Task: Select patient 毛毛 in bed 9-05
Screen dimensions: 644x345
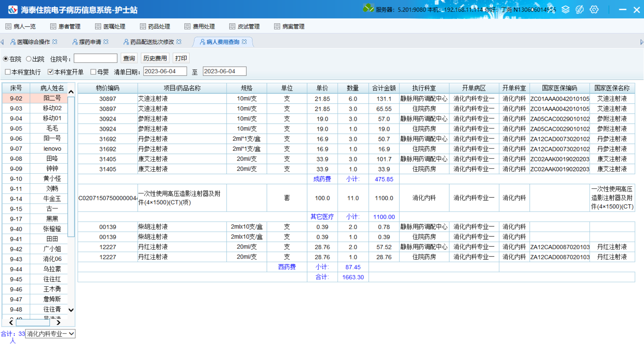Action: (35, 129)
